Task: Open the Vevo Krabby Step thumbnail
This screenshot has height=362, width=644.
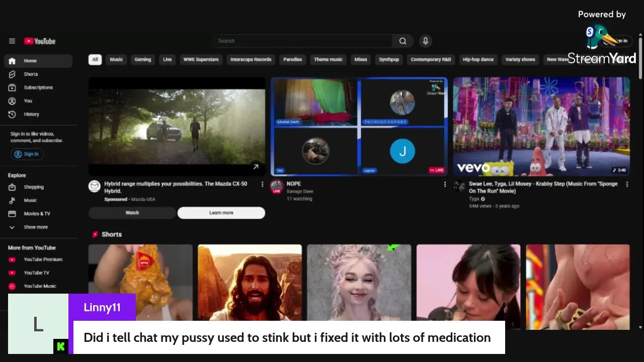Action: point(541,126)
